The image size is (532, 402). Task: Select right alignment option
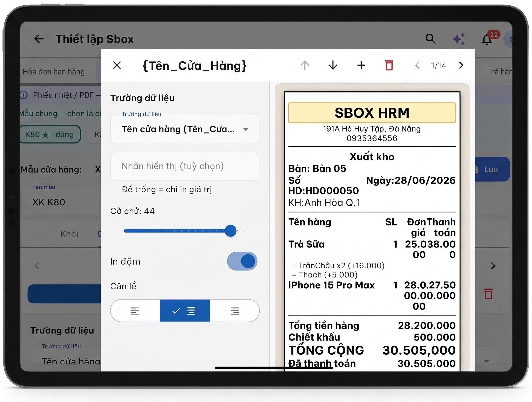tap(235, 310)
